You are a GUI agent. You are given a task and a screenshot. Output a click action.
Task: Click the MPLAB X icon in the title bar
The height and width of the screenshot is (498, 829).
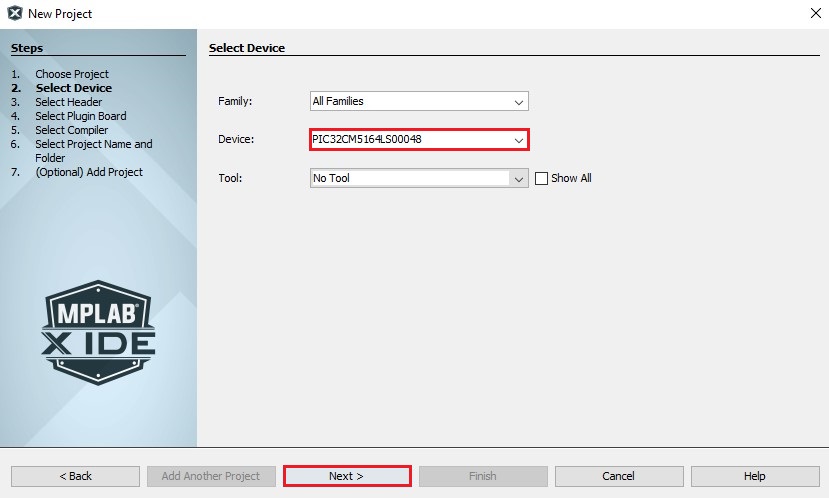click(x=14, y=14)
